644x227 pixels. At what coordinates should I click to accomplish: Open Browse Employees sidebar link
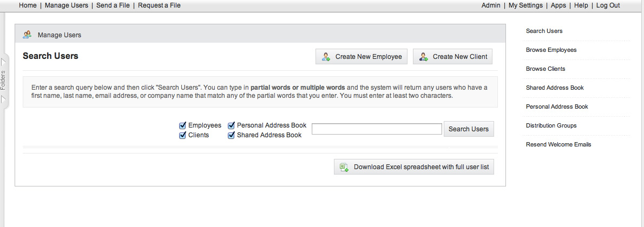click(x=551, y=50)
